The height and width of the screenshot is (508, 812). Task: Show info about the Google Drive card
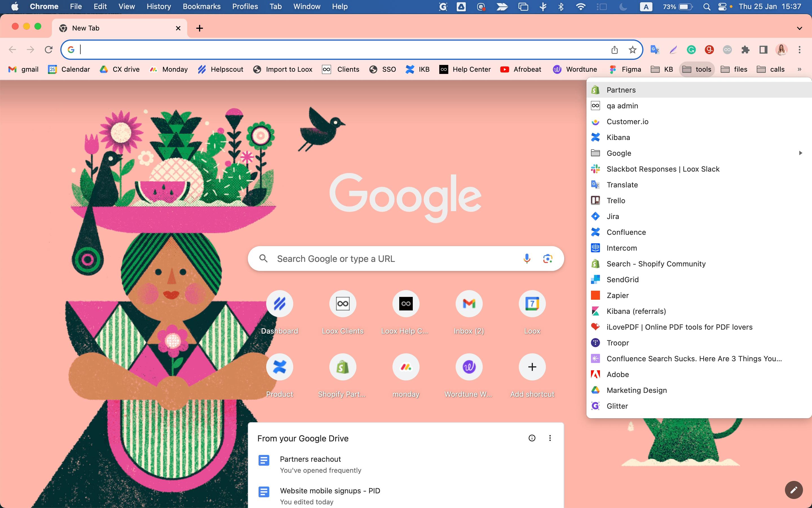coord(532,438)
